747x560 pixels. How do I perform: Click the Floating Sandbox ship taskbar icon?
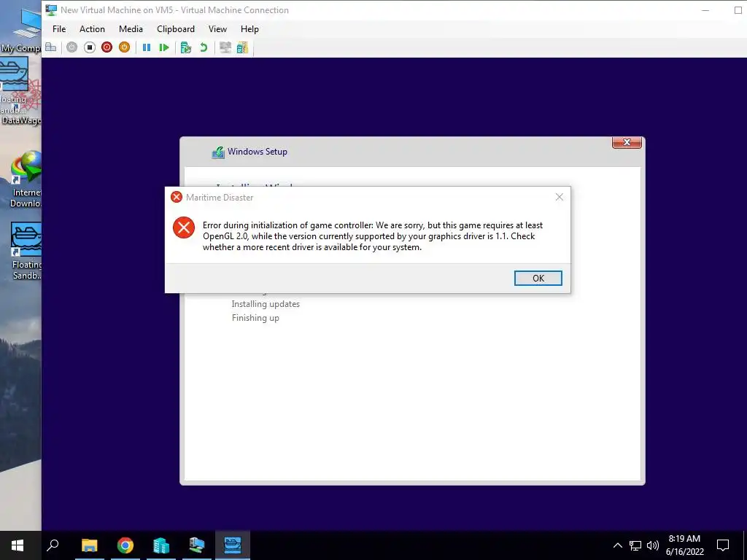click(x=233, y=545)
